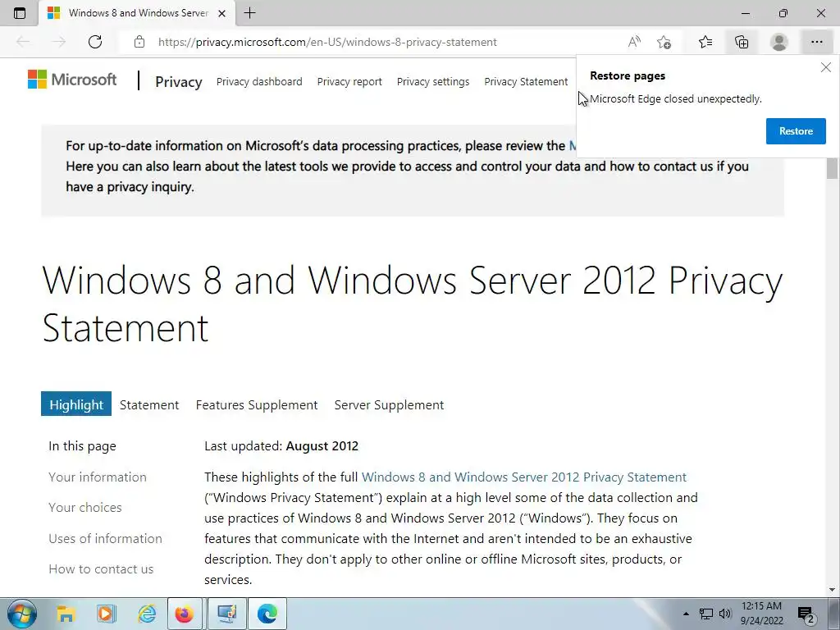Open the tab actions menu icon
Viewport: 840px width, 630px height.
click(20, 13)
